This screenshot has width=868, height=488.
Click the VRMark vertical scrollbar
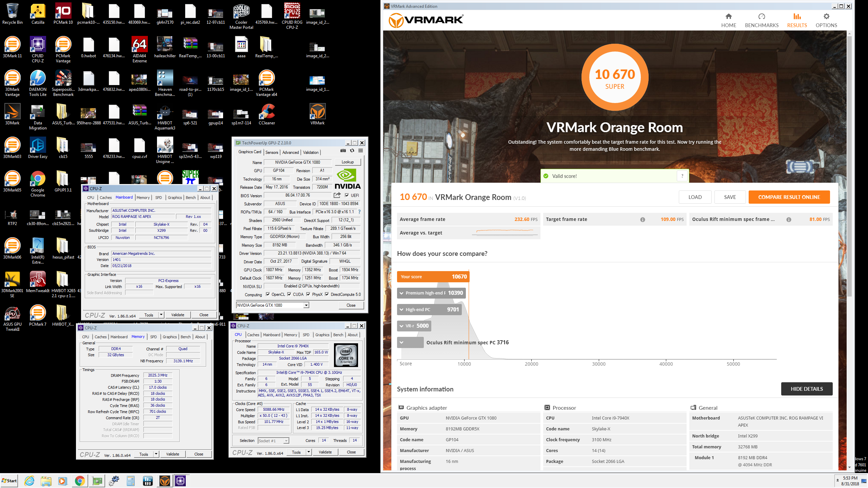(849, 166)
